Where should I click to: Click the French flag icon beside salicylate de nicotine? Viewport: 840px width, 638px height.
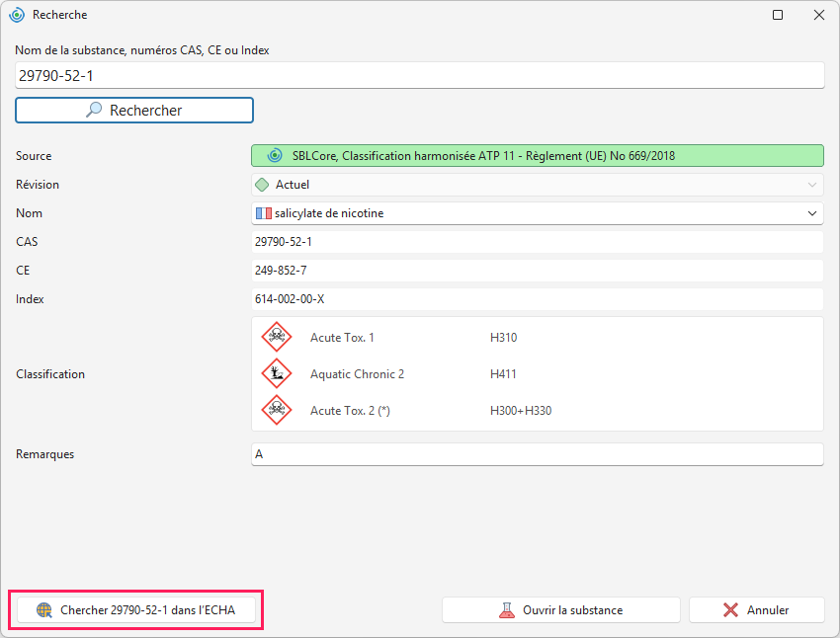click(x=264, y=213)
